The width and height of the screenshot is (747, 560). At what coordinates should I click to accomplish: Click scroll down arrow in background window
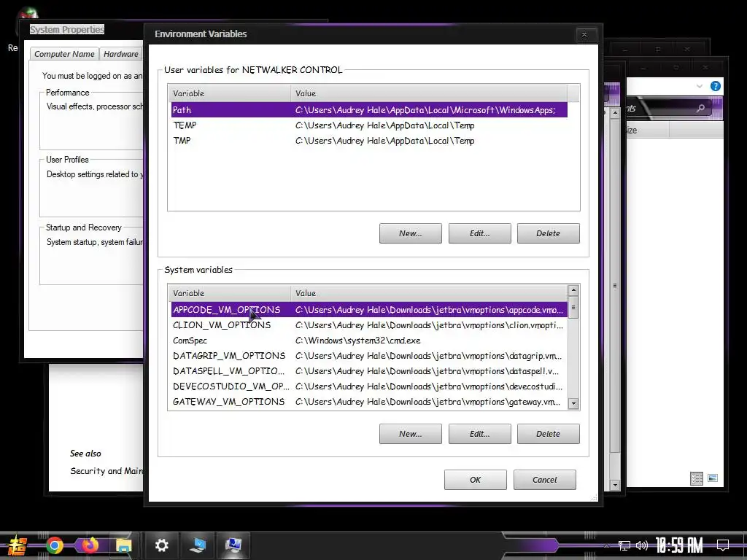pos(615,485)
